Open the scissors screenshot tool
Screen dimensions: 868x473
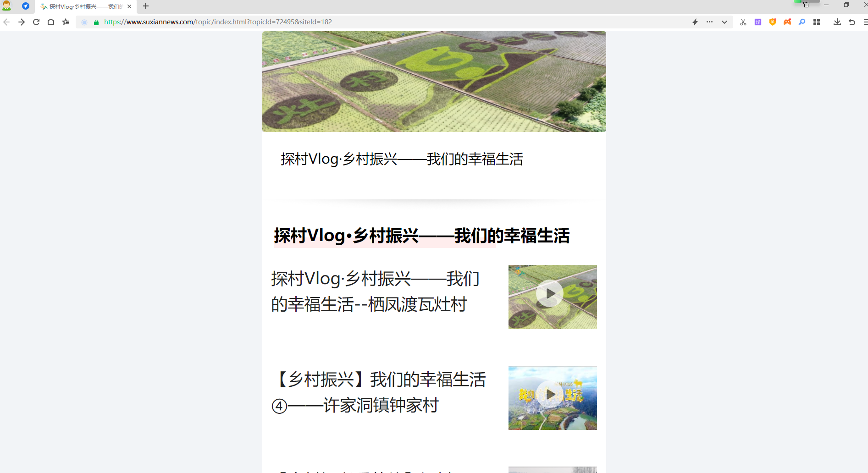pos(743,22)
